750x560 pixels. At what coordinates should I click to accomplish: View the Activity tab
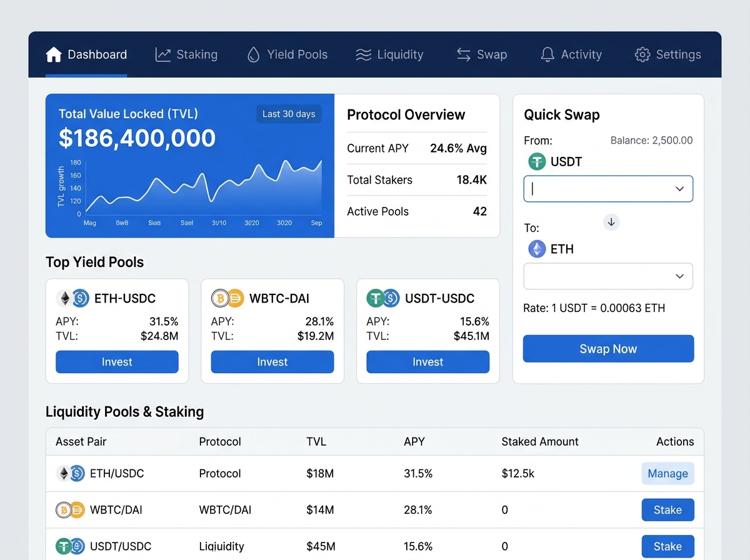coord(571,54)
